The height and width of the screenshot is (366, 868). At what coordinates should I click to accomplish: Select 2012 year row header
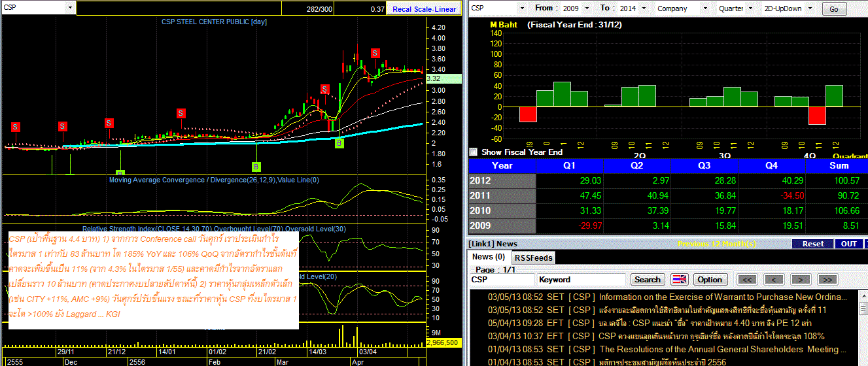click(502, 180)
